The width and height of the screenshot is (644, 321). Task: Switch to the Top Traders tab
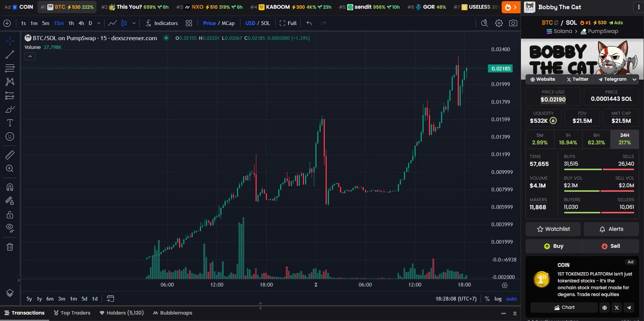click(72, 312)
